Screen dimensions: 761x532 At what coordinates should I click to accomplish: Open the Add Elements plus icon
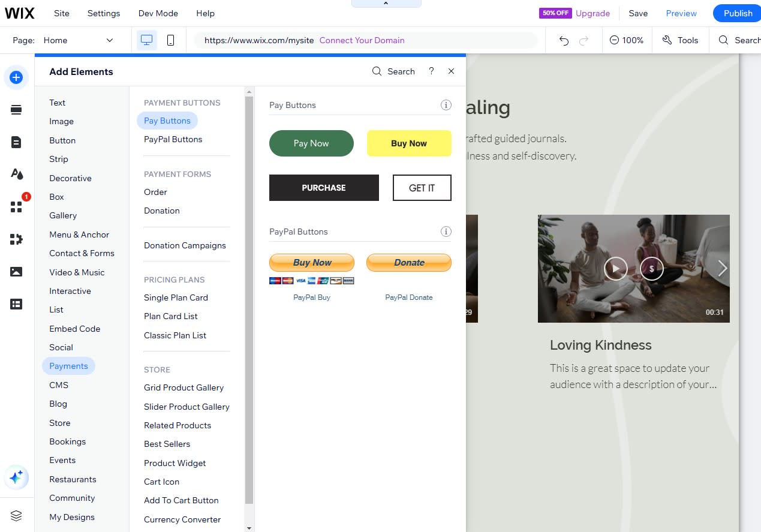coord(16,77)
